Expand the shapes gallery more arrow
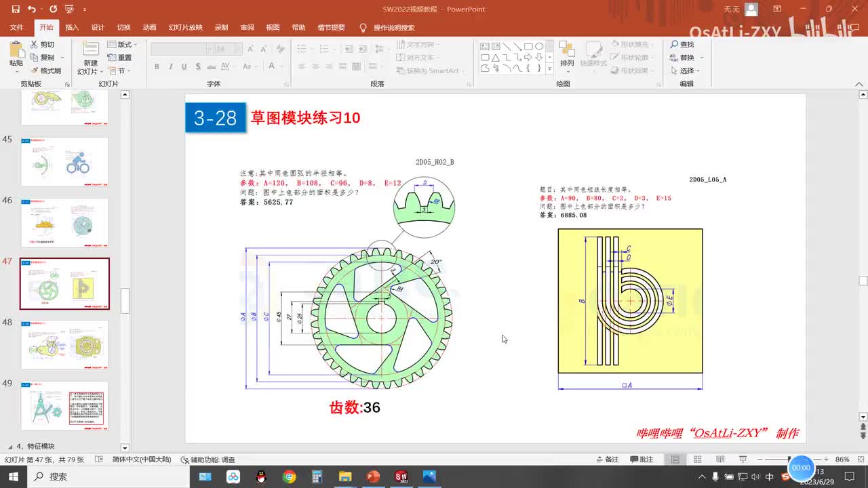The image size is (868, 488). [x=549, y=69]
